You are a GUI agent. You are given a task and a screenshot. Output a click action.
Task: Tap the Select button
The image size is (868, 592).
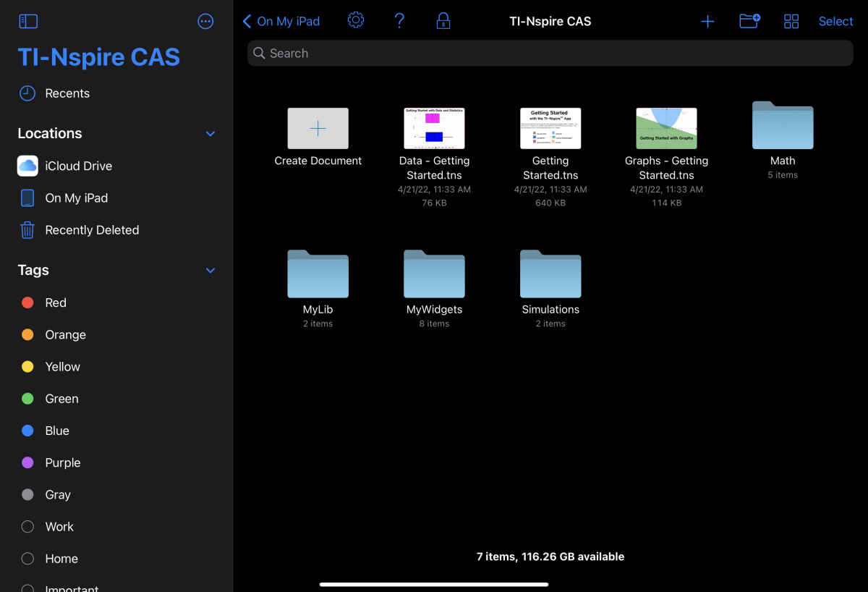(835, 22)
